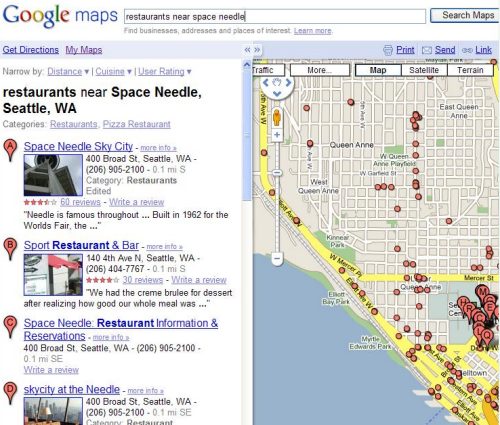Screen dimensions: 500x425
Task: Click marker D beside skycity at the Needle
Action: 10,393
